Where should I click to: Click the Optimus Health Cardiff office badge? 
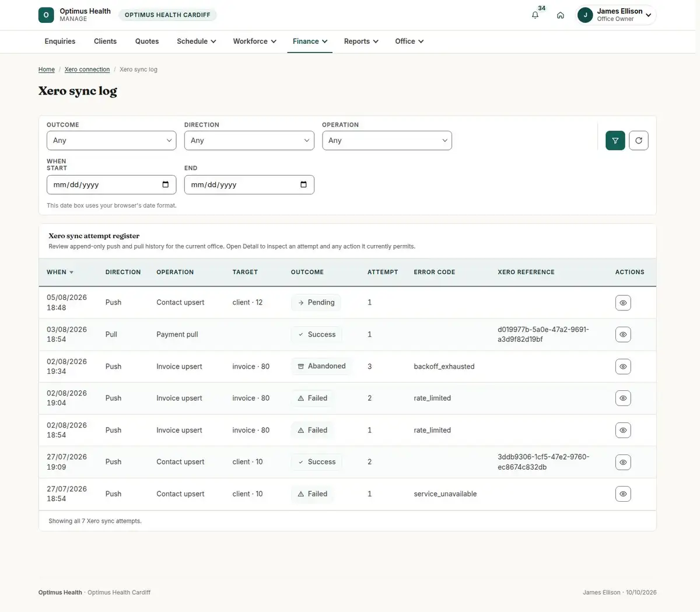click(167, 15)
